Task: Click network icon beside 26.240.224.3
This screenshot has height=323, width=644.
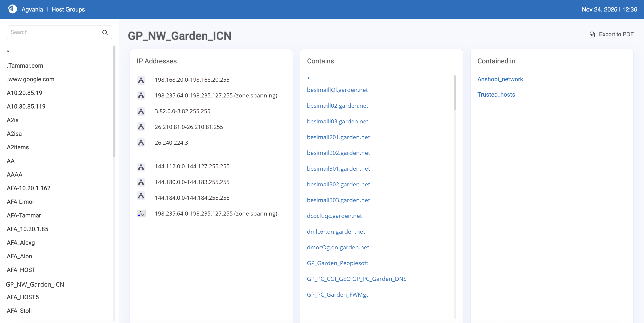Action: click(x=141, y=143)
